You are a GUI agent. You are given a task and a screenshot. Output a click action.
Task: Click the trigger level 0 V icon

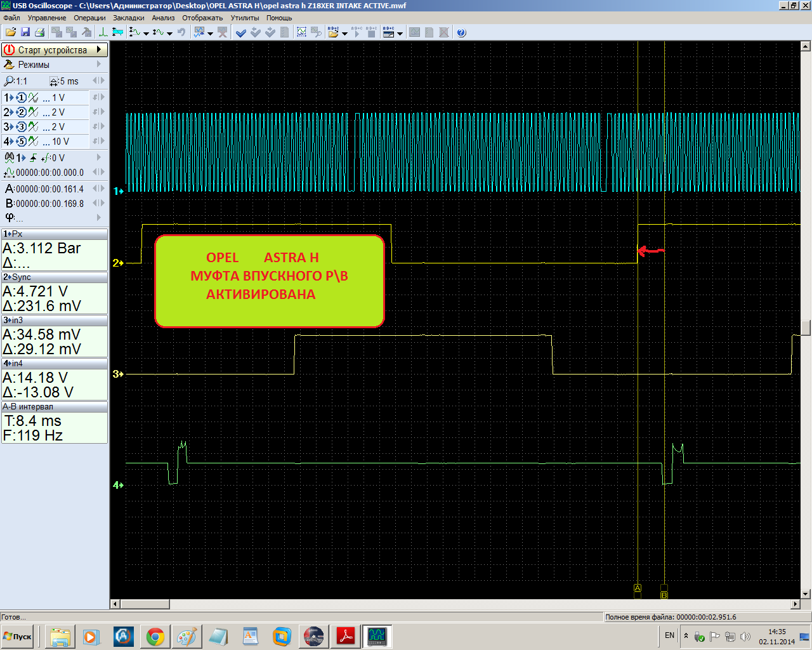click(x=46, y=157)
